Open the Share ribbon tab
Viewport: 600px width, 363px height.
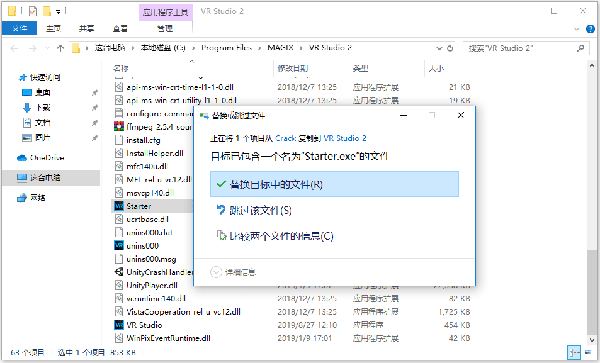coord(86,28)
